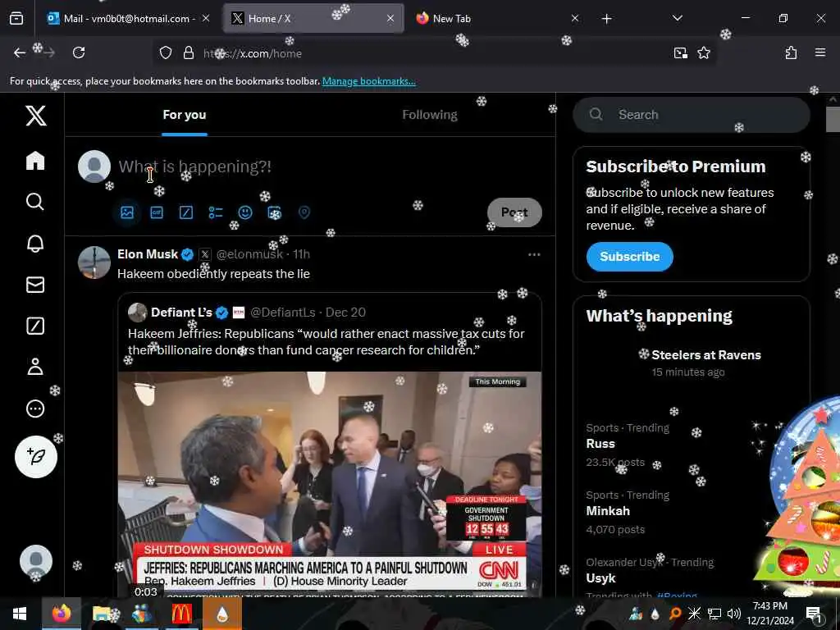Open the X logo home link
Screen dimensions: 840x630
click(36, 115)
